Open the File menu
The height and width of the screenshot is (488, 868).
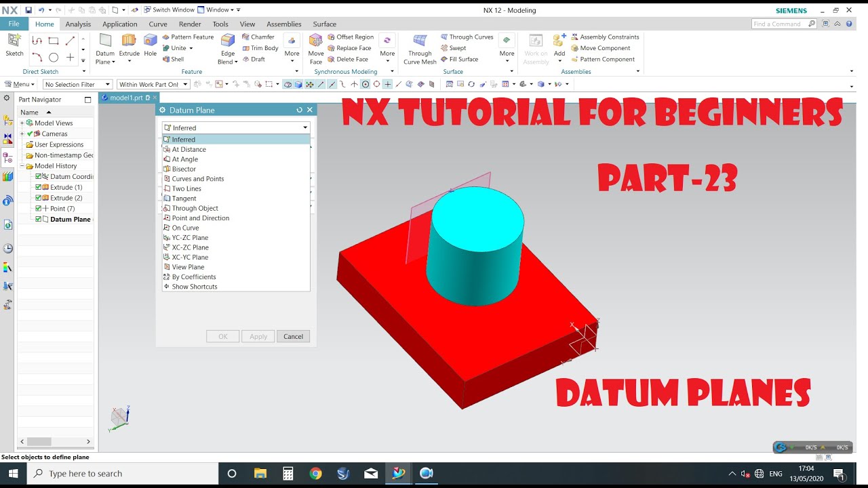click(14, 24)
